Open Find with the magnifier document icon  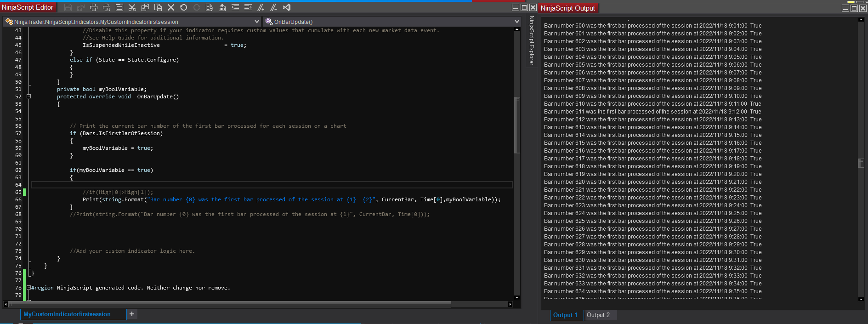[210, 7]
